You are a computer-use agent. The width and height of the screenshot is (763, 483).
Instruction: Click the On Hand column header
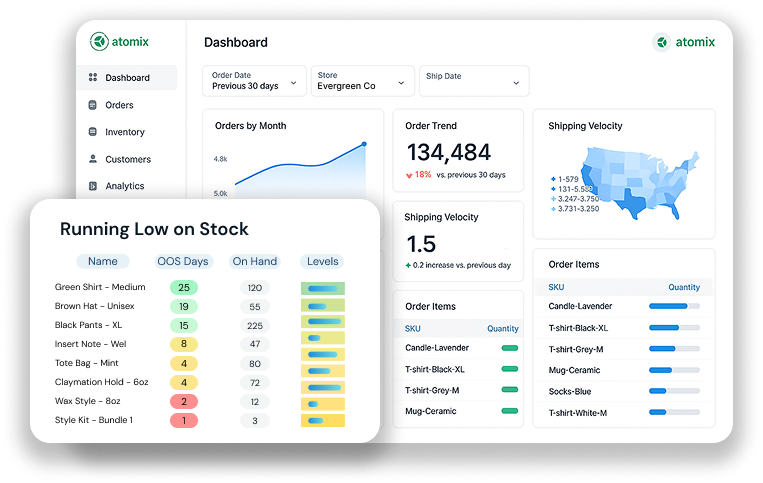(x=254, y=261)
